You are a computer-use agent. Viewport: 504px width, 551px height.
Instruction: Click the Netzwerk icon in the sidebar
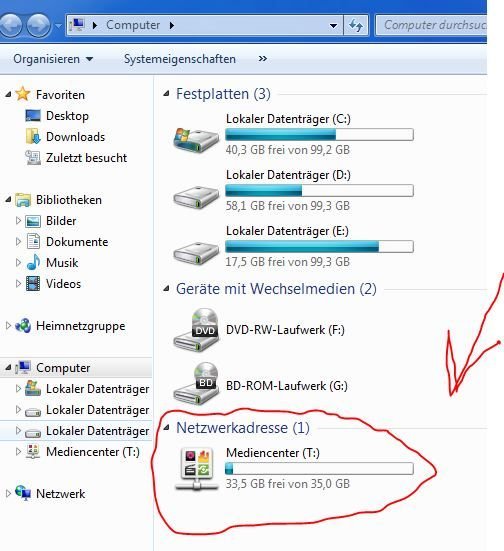(x=23, y=493)
